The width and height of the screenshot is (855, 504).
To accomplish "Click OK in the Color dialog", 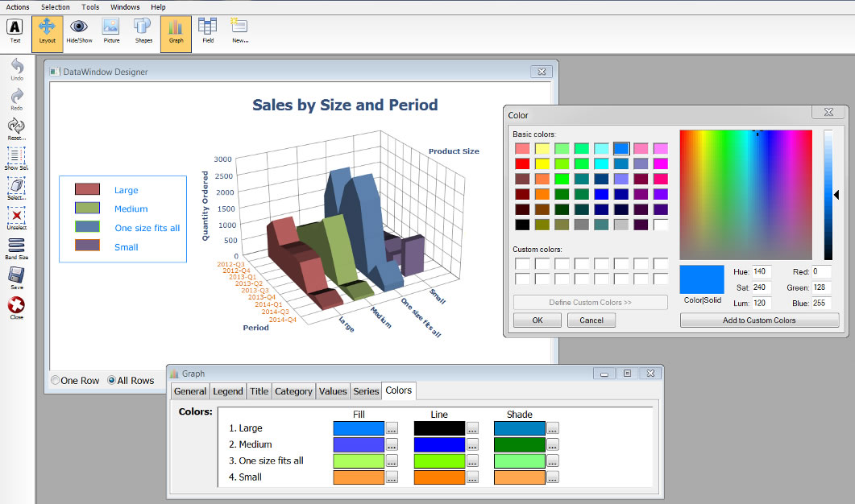I will [x=537, y=320].
